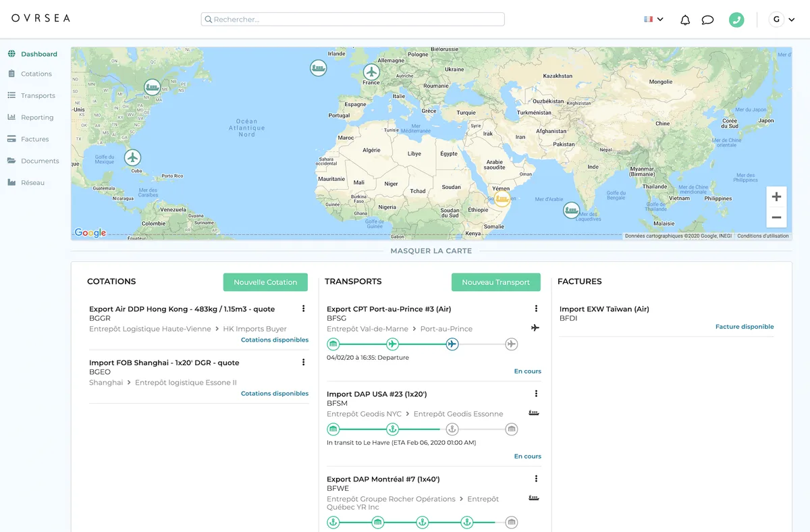810x532 pixels.
Task: Open the notifications bell
Action: [685, 20]
